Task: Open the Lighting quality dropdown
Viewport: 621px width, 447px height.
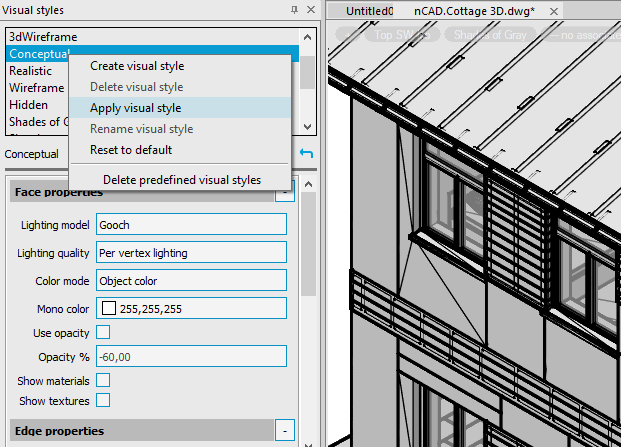Action: point(192,253)
